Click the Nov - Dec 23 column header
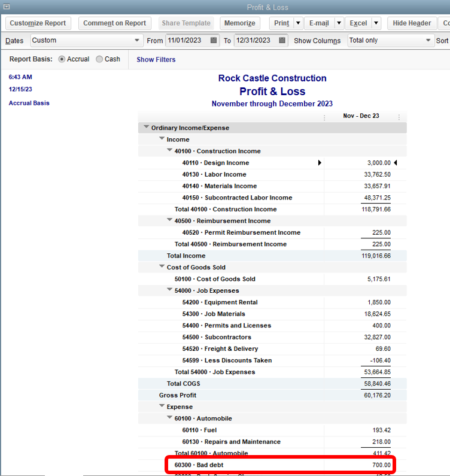 click(x=361, y=116)
